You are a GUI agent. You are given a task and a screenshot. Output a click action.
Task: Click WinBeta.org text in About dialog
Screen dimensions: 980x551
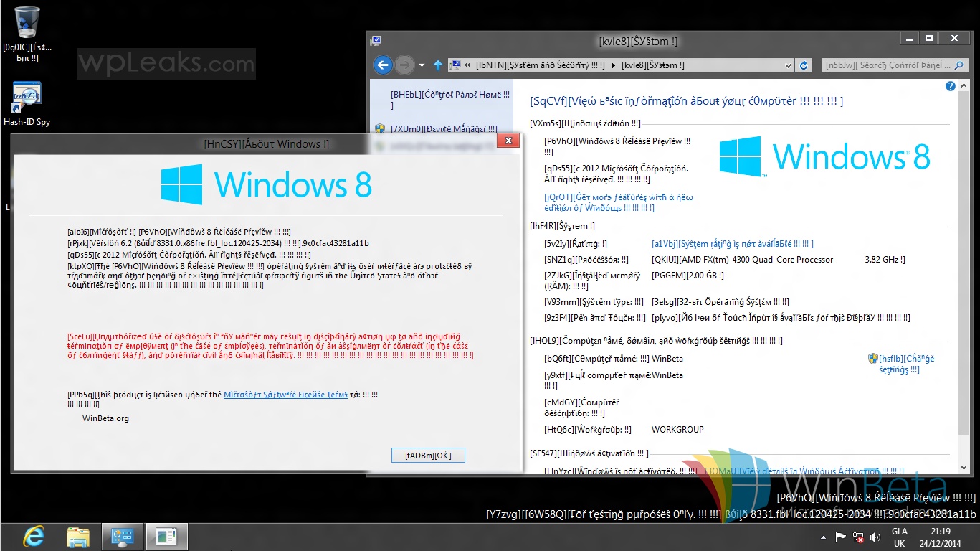point(105,418)
